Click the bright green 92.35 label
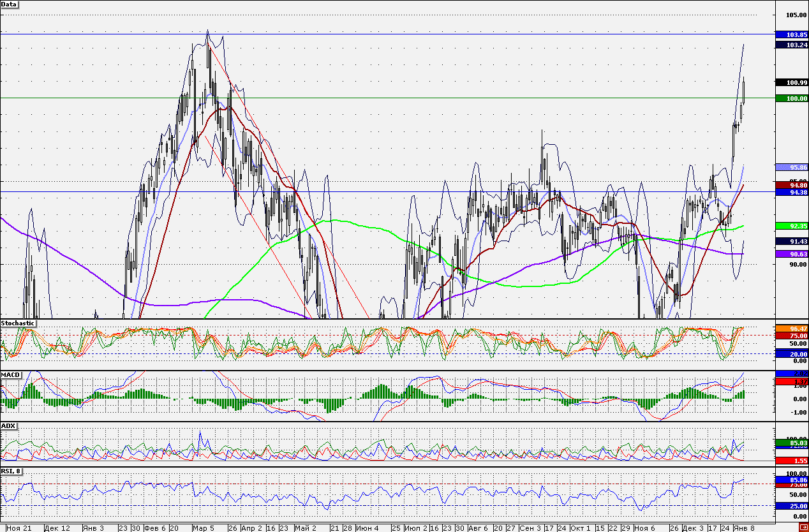 tap(791, 226)
